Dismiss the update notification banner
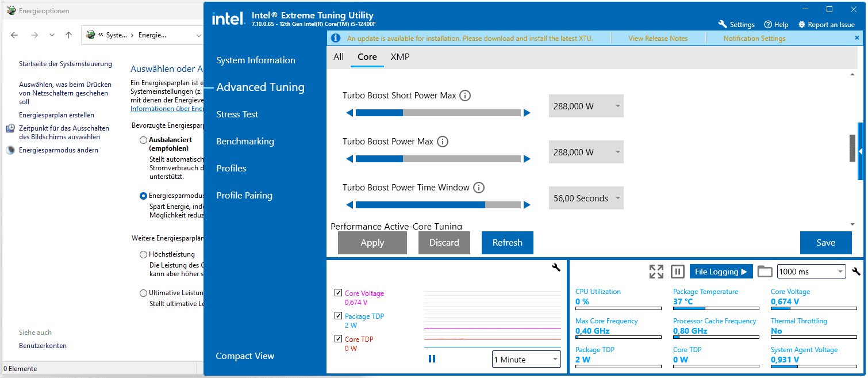 pyautogui.click(x=857, y=38)
